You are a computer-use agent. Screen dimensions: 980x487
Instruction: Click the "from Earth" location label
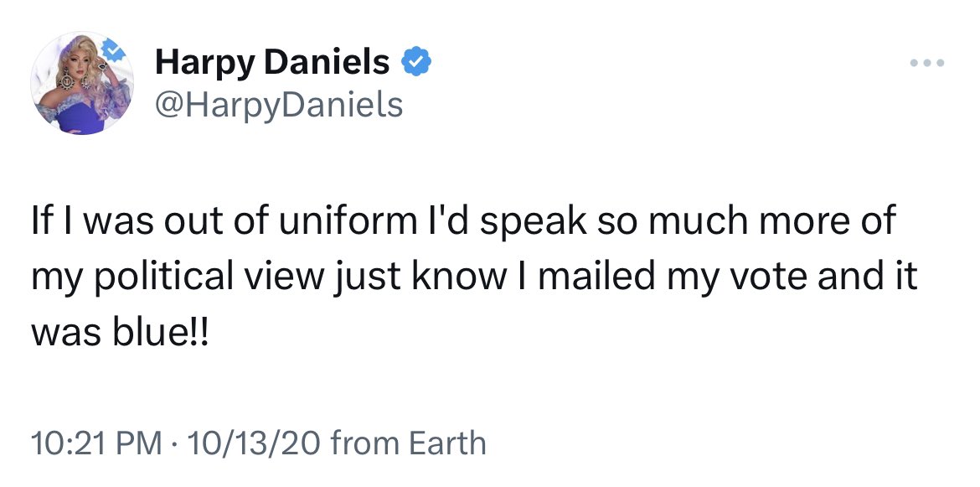tap(409, 442)
